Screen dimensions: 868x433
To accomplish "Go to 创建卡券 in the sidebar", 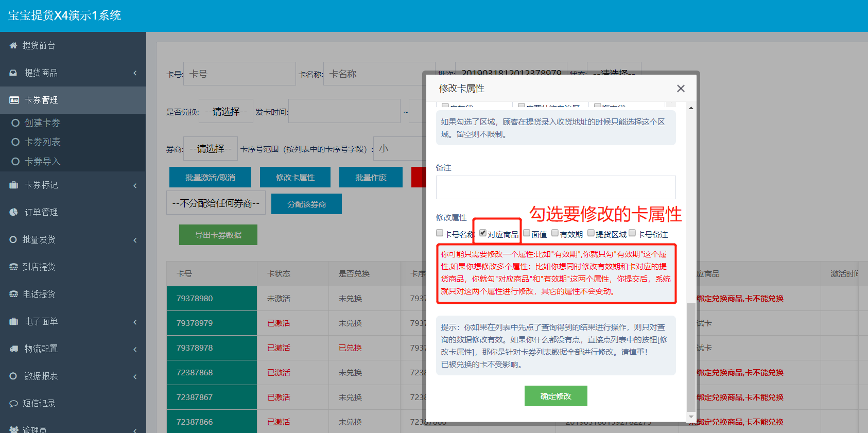I will pyautogui.click(x=42, y=123).
